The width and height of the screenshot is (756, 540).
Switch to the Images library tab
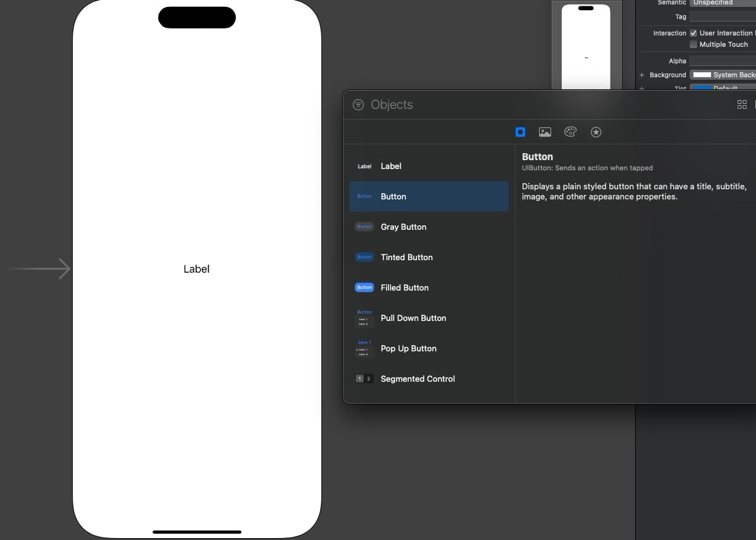coord(545,132)
